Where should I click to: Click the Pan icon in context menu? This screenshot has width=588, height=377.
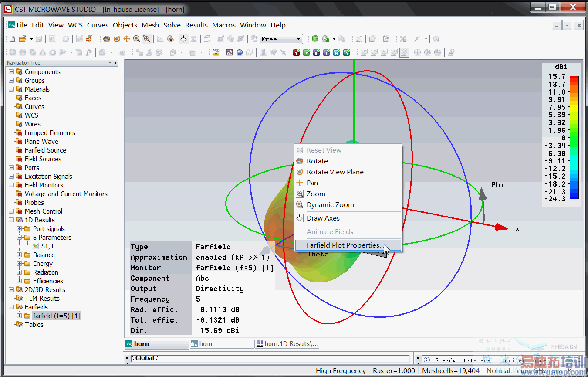300,183
